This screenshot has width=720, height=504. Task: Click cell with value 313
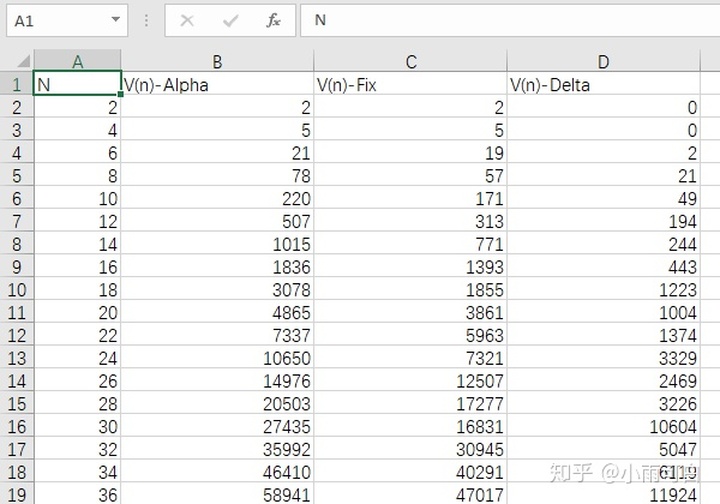click(411, 221)
